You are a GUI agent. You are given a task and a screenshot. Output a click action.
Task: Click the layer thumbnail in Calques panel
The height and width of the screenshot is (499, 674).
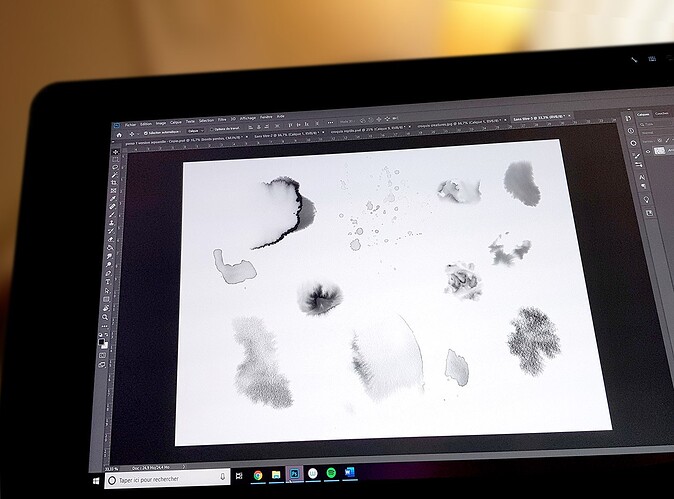tap(660, 151)
